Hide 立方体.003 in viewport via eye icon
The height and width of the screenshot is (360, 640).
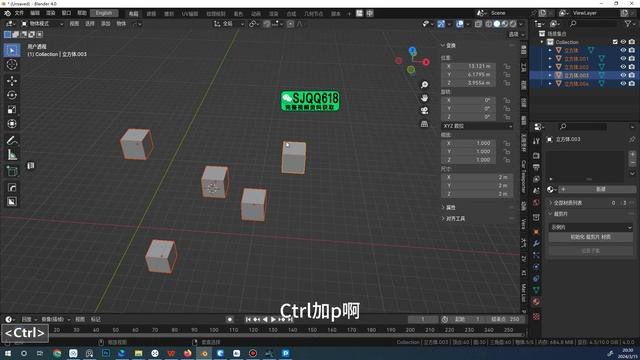[623, 75]
